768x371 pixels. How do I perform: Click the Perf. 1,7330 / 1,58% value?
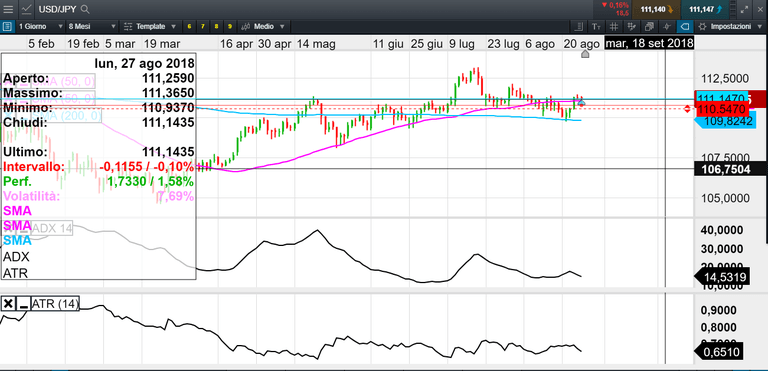click(150, 182)
